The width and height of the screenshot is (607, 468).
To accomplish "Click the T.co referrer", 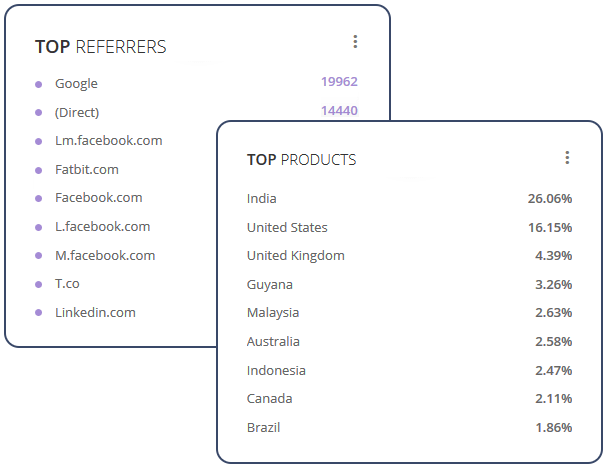I will 67,284.
